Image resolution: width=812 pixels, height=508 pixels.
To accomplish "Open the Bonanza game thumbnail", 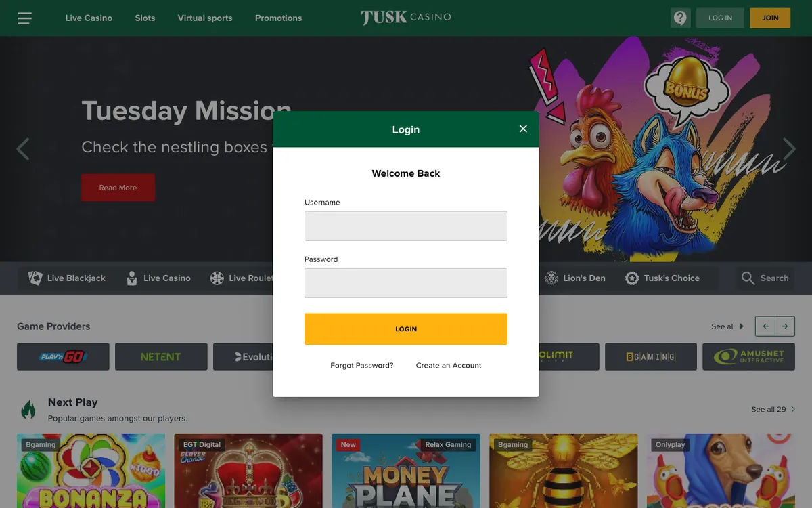I will [x=91, y=471].
